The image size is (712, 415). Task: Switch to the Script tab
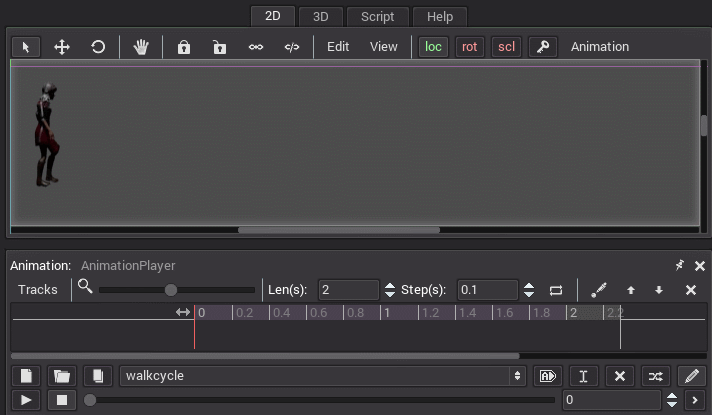[377, 17]
